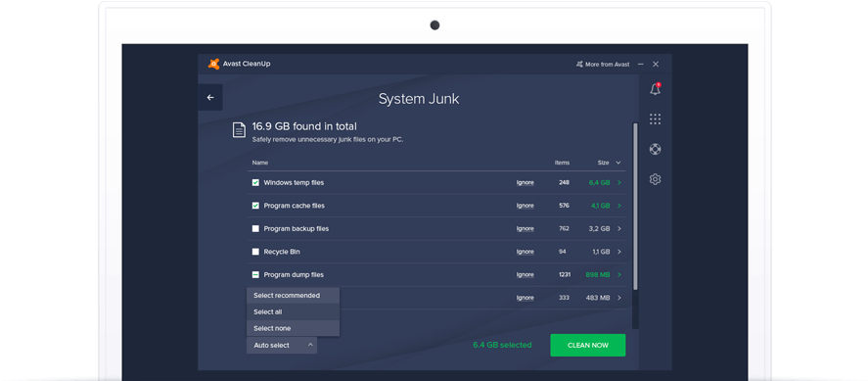Expand the 483 MB row chevron
This screenshot has width=868, height=381.
tap(618, 298)
